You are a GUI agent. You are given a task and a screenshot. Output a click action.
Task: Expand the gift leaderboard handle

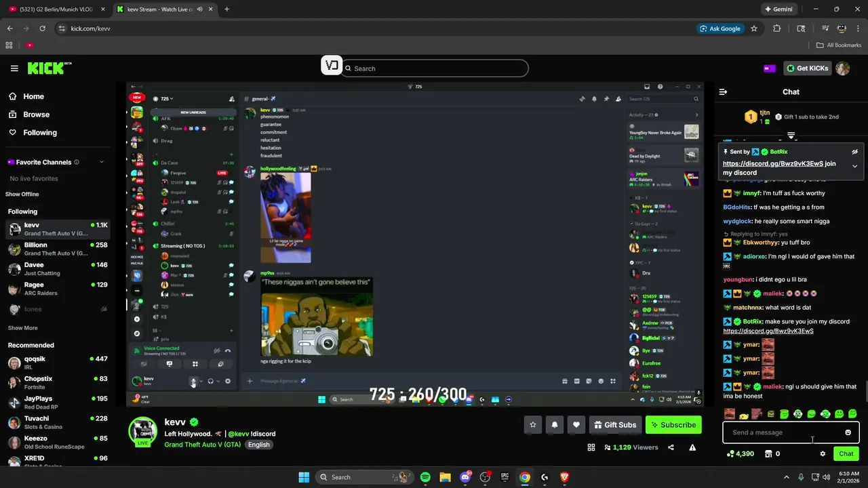point(791,136)
